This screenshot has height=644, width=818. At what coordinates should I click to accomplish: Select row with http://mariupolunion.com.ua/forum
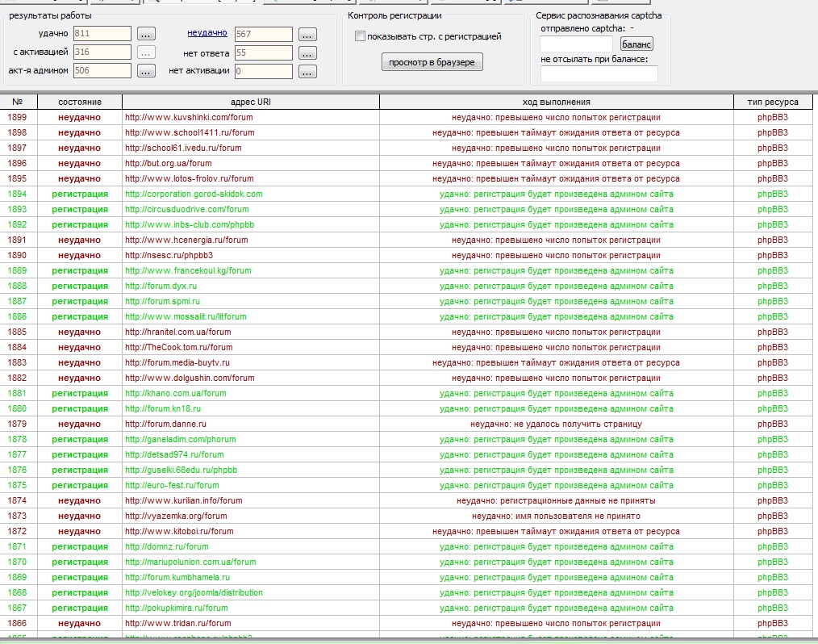pyautogui.click(x=407, y=562)
